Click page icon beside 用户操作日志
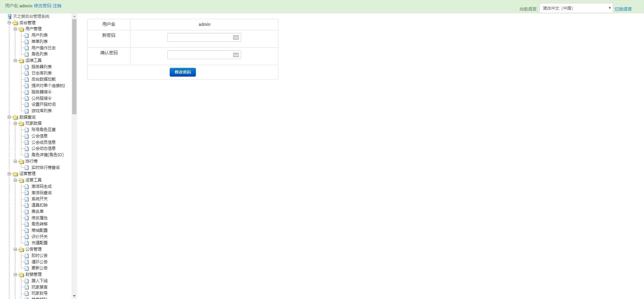The width and height of the screenshot is (644, 299). 27,48
